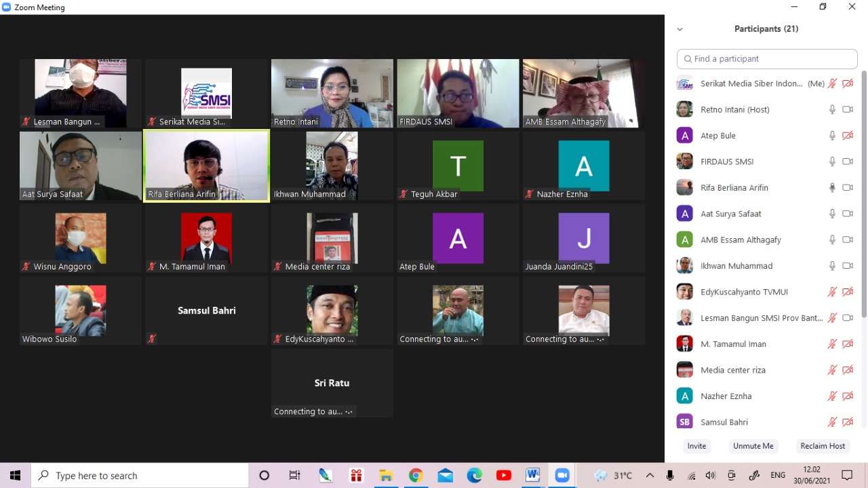Open Microsoft Word from taskbar
Image resolution: width=868 pixels, height=488 pixels.
(532, 476)
